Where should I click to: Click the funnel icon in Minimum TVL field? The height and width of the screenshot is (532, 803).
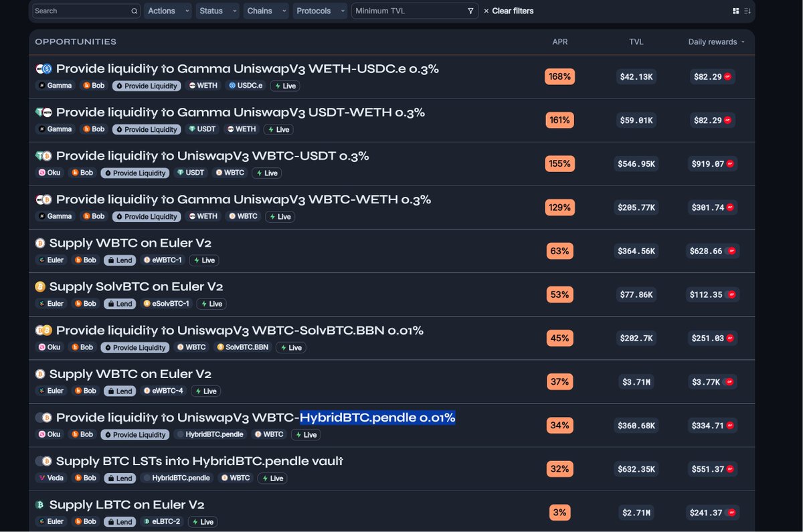470,11
